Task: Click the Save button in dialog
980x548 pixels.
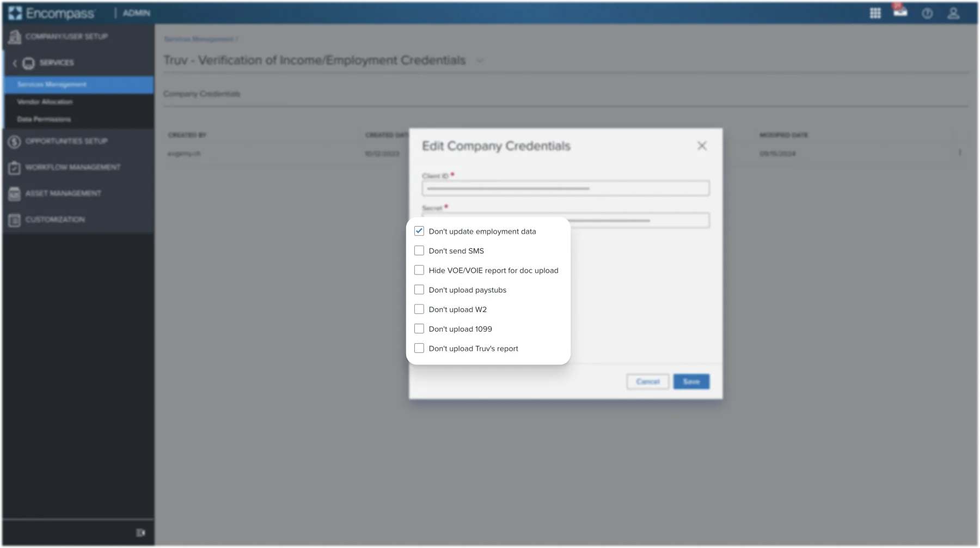Action: tap(691, 381)
